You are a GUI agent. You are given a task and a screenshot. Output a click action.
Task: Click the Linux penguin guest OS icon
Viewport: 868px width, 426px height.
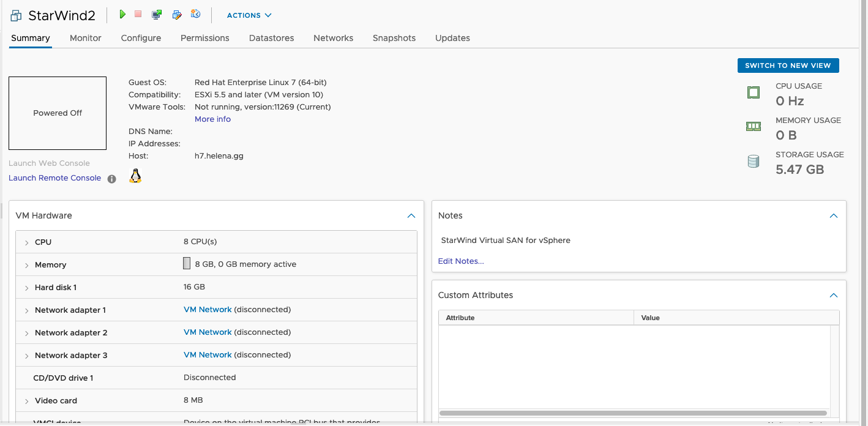coord(135,176)
